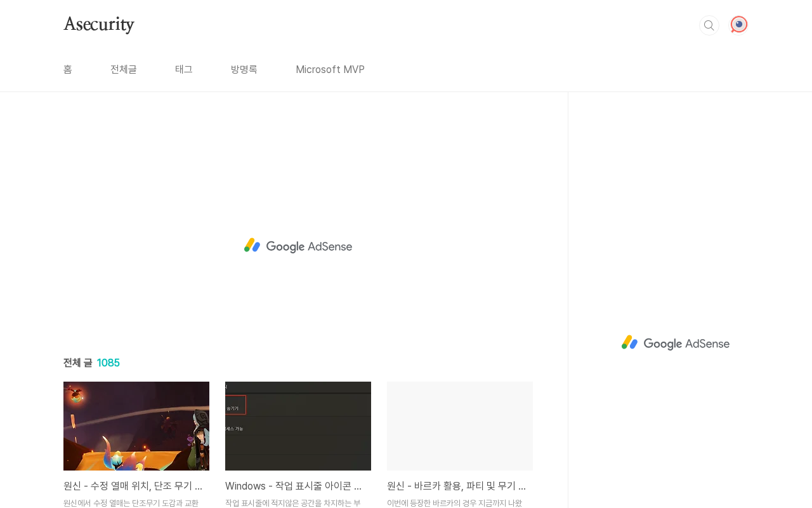Screen dimensions: 812x508
Task: Click the excerpt starting 작업 표시줄에 적지않은
Action: coord(293,503)
